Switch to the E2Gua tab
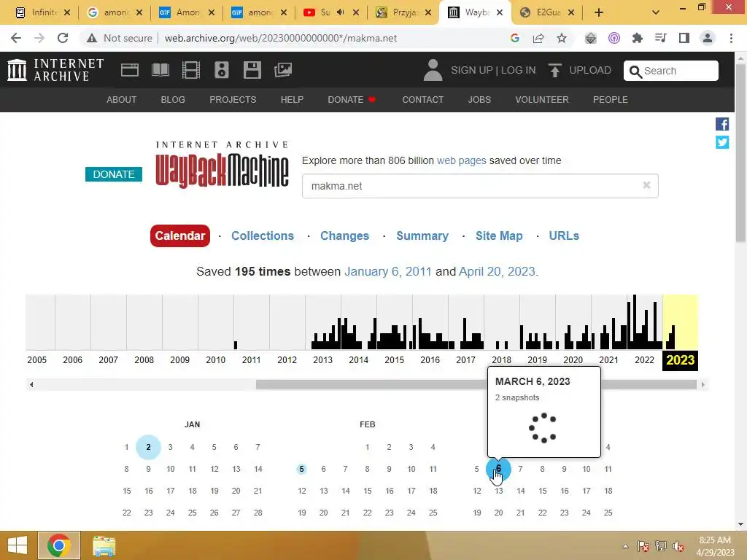Image resolution: width=747 pixels, height=560 pixels. [x=547, y=12]
